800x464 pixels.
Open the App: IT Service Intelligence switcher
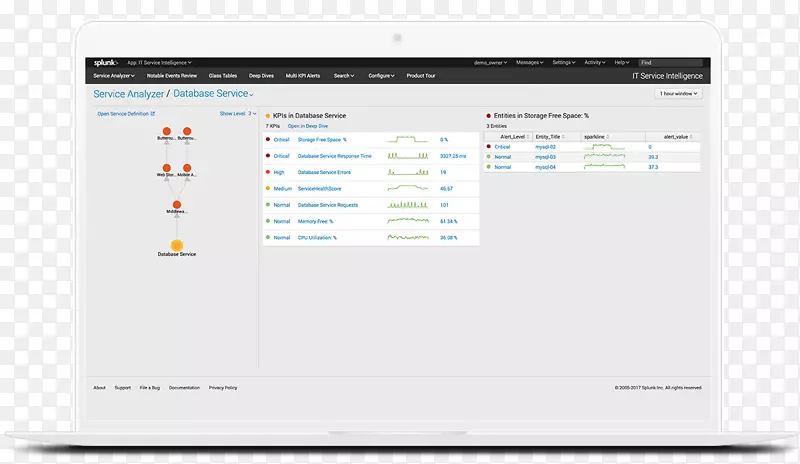159,62
